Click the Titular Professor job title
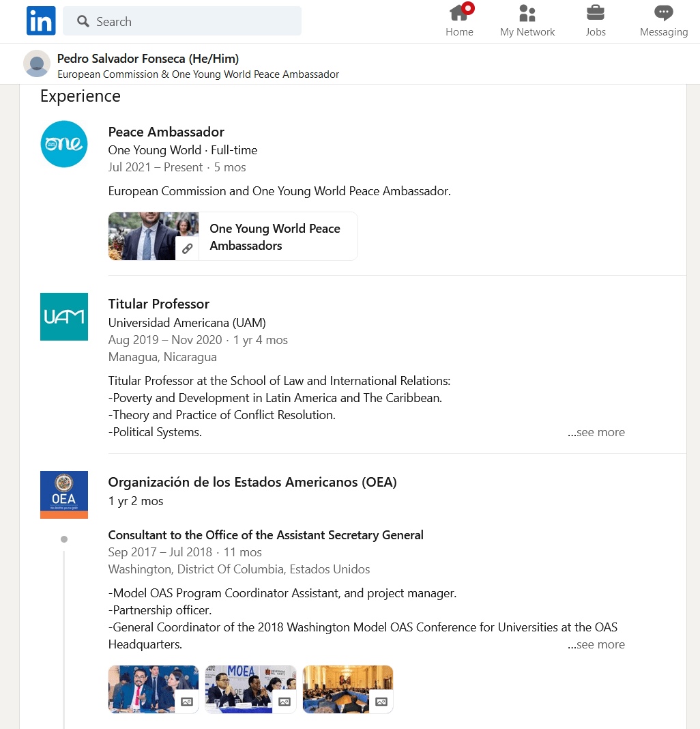Screen dimensions: 700x729 [x=158, y=304]
